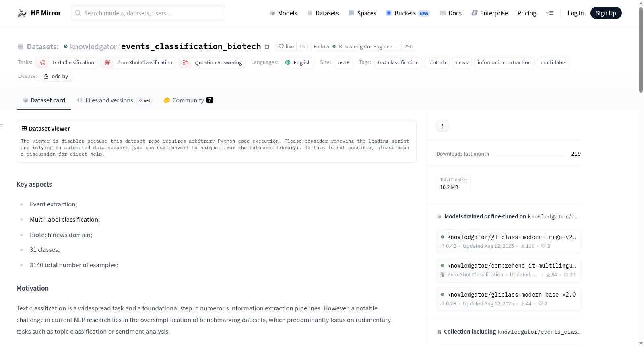The height and width of the screenshot is (347, 644).
Task: Focus the search models and datasets field
Action: pos(148,13)
